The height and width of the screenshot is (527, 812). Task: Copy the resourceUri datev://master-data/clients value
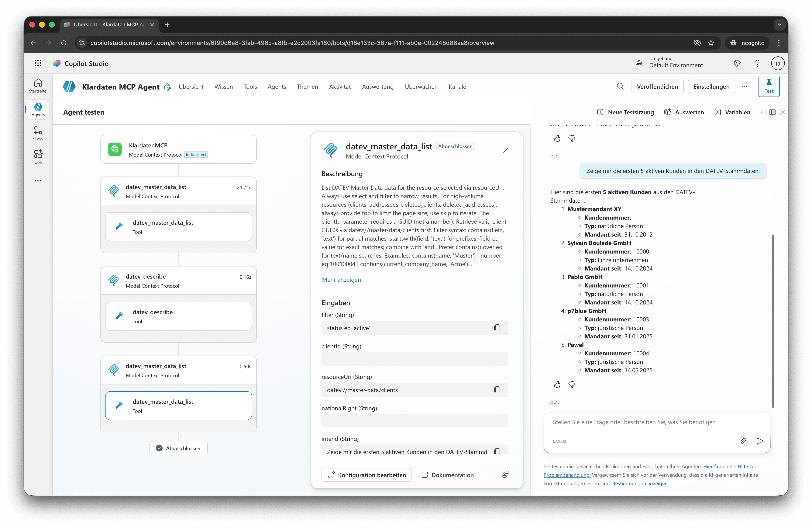tap(497, 390)
